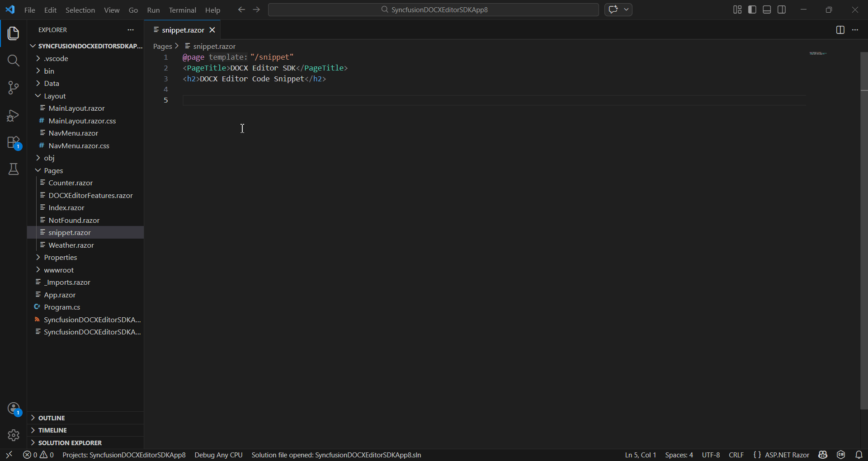
Task: Expand the wwwroot folder
Action: (x=59, y=270)
